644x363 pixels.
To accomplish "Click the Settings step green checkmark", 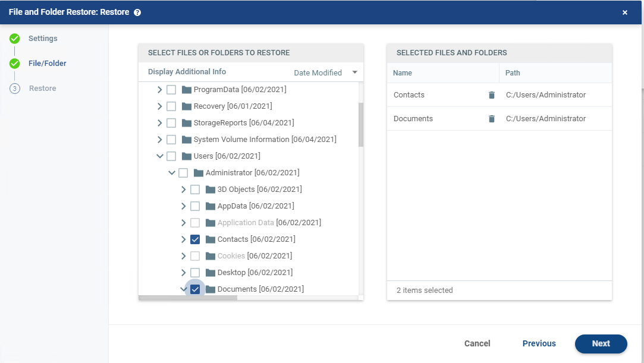I will (x=15, y=39).
